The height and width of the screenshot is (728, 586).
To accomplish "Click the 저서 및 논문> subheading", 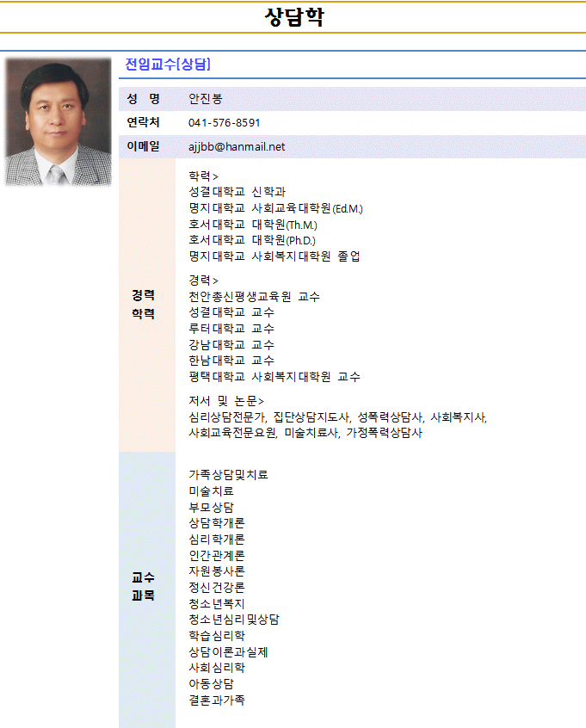I will (226, 401).
